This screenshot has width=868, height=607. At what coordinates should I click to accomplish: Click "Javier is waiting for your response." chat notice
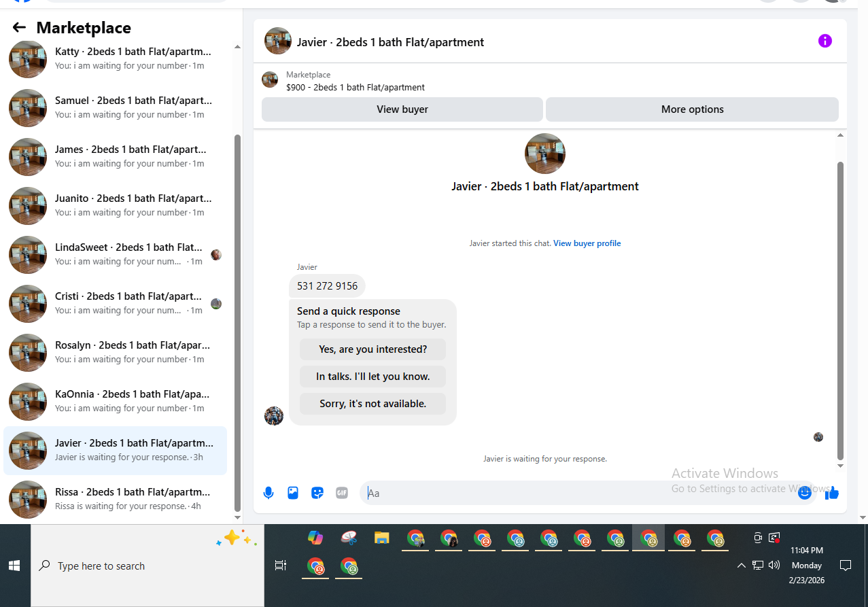545,459
